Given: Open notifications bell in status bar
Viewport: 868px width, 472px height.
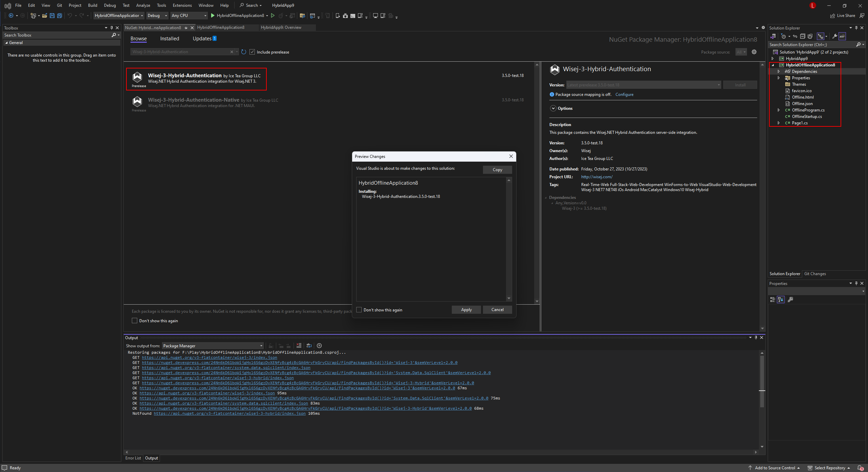Looking at the screenshot, I should coord(860,468).
